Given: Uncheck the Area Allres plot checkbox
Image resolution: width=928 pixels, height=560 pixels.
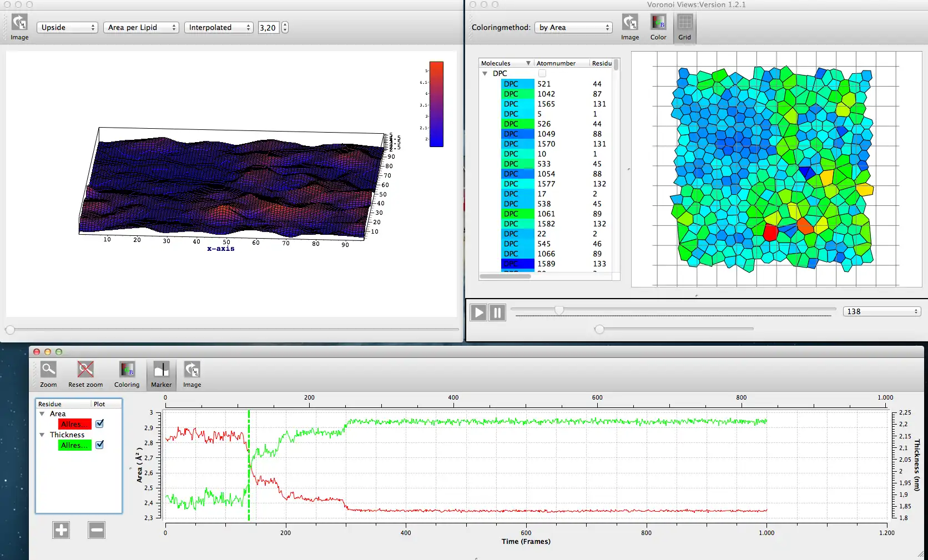Looking at the screenshot, I should click(x=100, y=424).
